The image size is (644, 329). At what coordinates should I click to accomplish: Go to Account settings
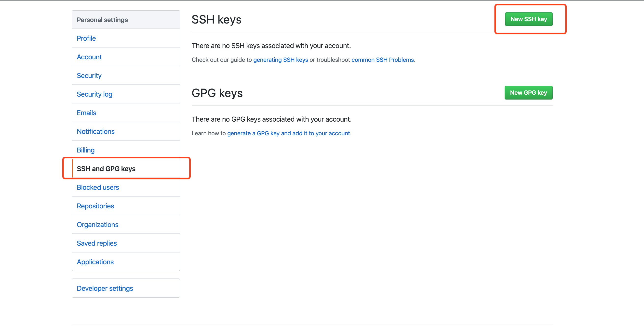pos(89,57)
